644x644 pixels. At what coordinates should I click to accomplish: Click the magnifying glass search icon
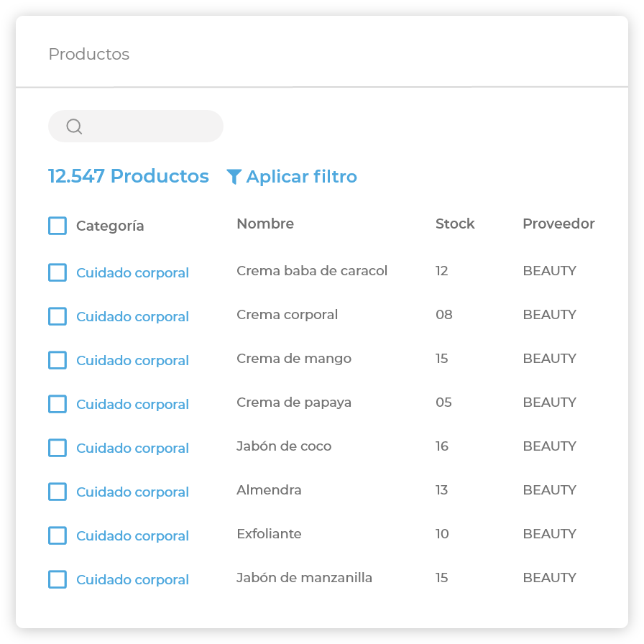74,126
